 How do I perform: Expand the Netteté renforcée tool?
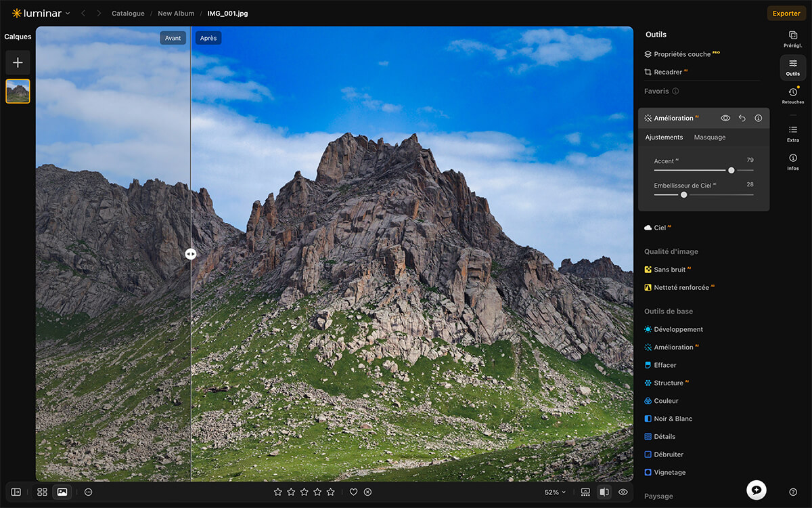(679, 287)
